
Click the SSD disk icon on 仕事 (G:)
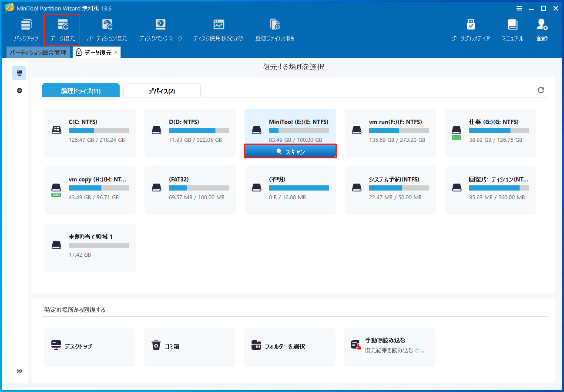coord(457,132)
